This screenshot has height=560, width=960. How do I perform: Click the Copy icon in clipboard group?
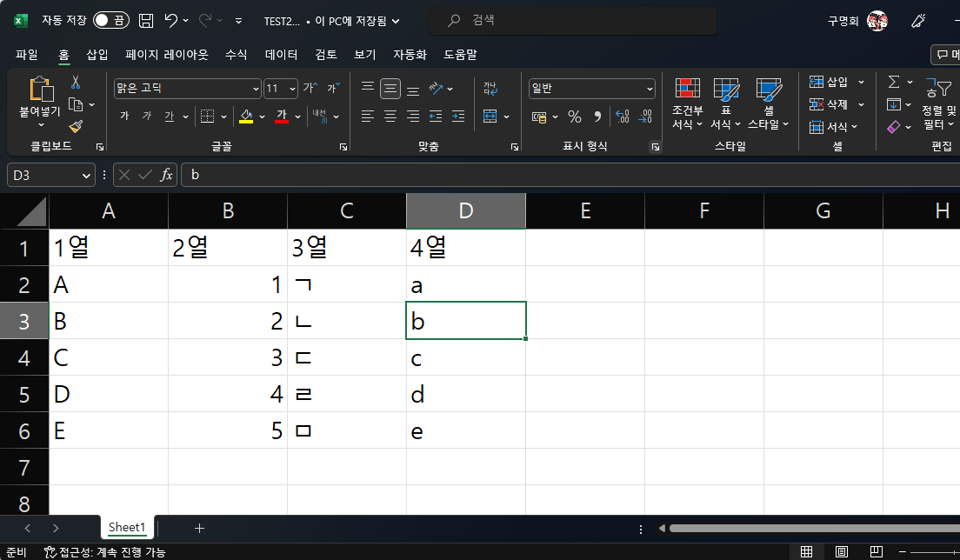tap(76, 104)
